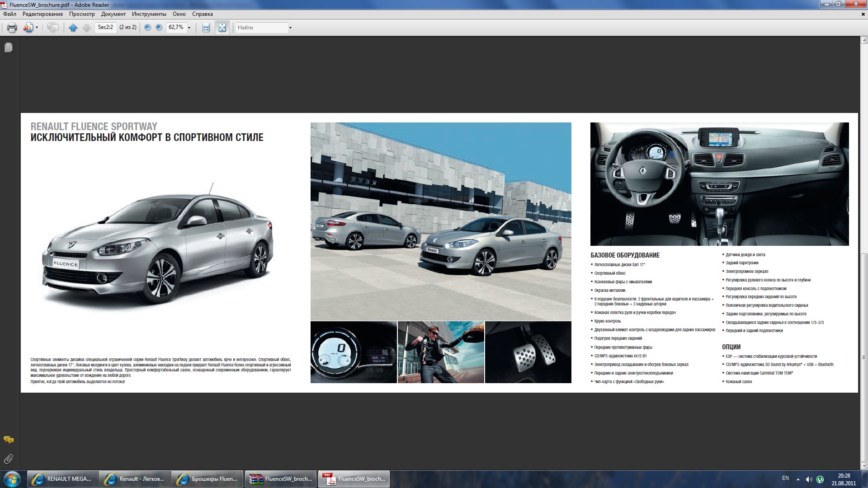Click the Задний парктроник list item
868x488 pixels.
pyautogui.click(x=742, y=263)
